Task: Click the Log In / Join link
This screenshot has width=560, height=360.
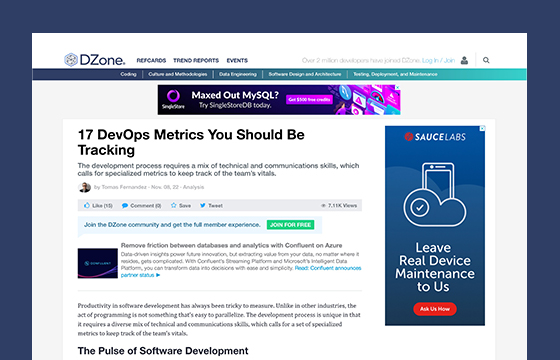Action: pos(438,60)
